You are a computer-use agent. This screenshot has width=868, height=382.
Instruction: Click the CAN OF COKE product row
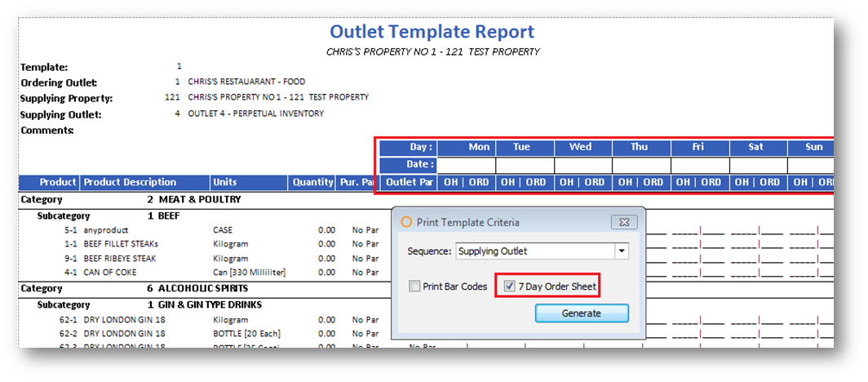click(x=110, y=272)
